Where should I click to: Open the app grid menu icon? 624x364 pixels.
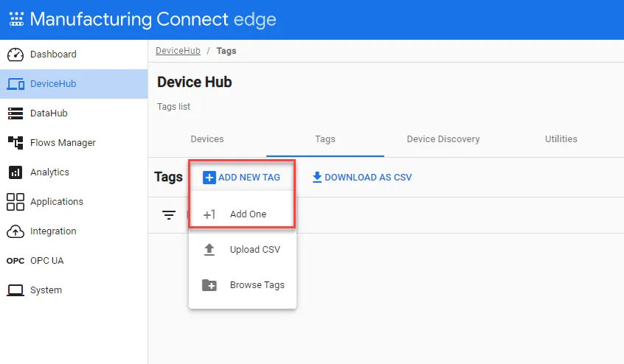tap(16, 19)
